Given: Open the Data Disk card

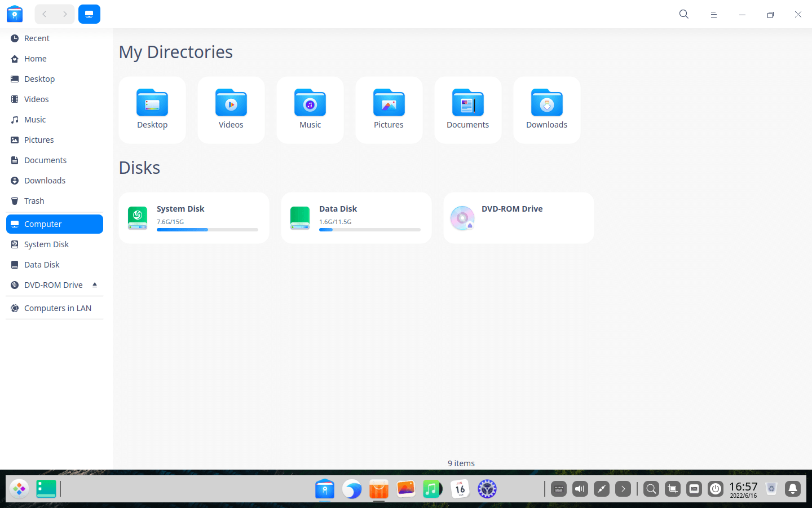Looking at the screenshot, I should [356, 218].
